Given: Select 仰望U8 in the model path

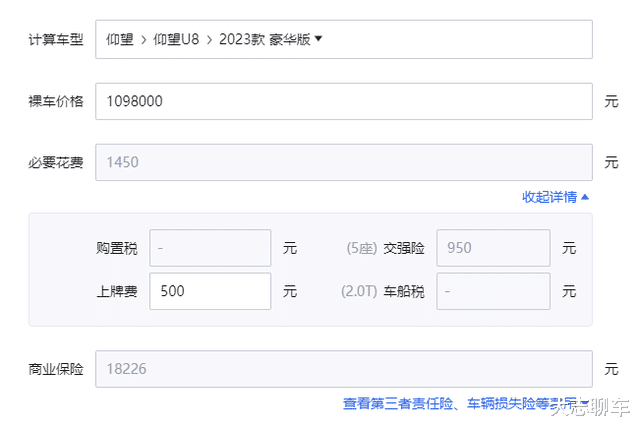Looking at the screenshot, I should click(176, 40).
